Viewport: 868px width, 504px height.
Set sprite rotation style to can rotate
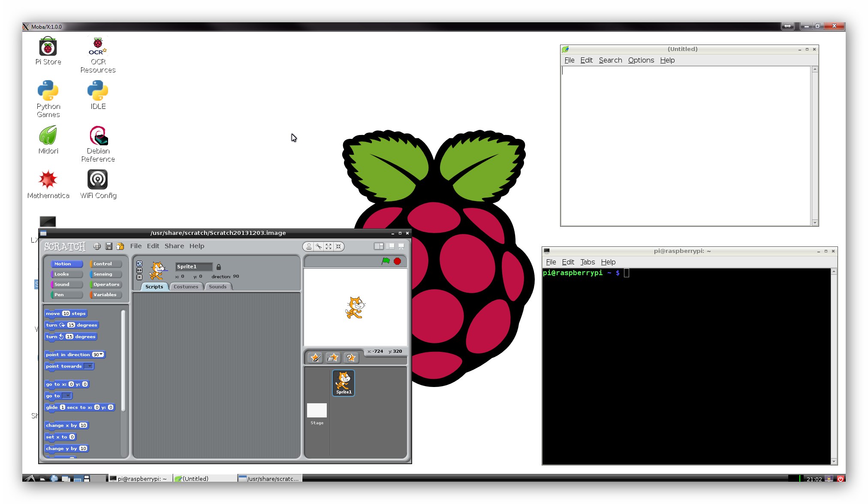pos(139,264)
